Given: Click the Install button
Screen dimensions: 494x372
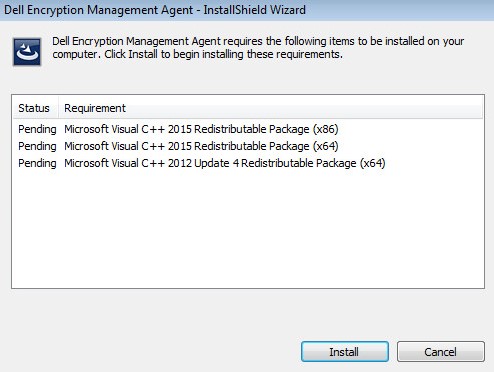Looking at the screenshot, I should click(x=345, y=352).
